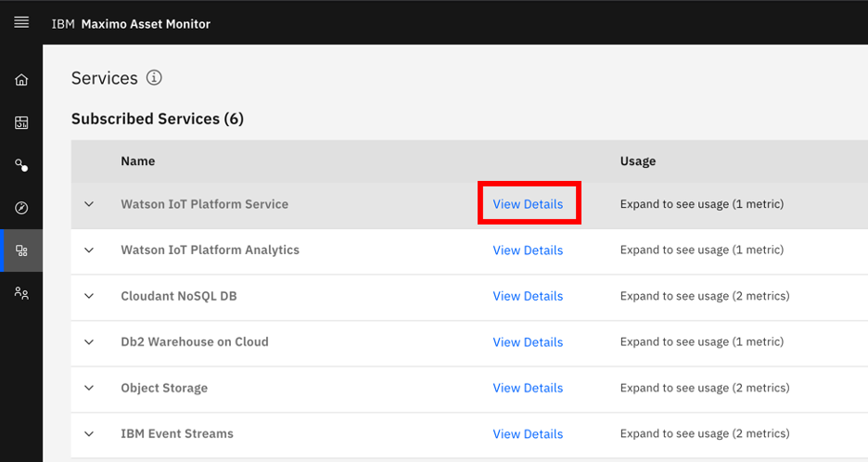View Details for Cloudant NoSQL DB
This screenshot has width=868, height=462.
point(528,296)
